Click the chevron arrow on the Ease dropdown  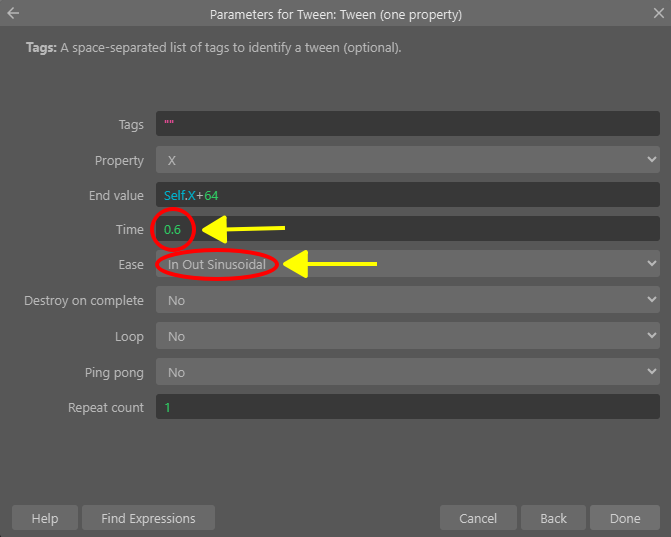[651, 264]
